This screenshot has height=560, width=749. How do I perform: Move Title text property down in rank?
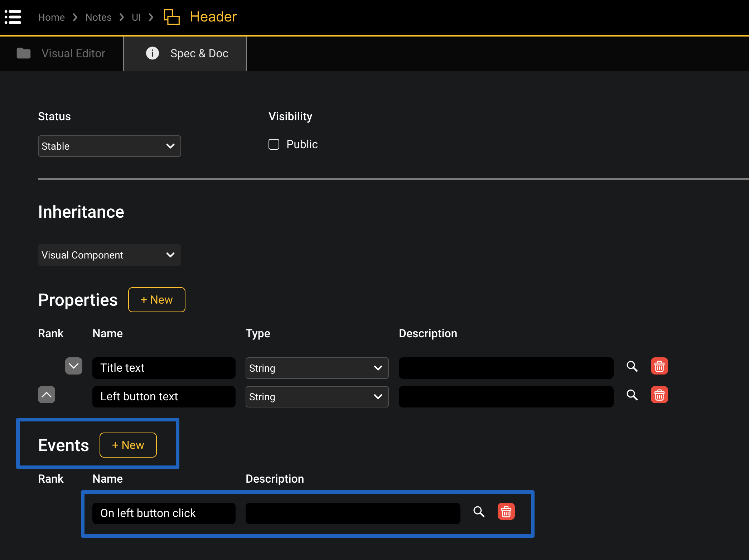pos(74,366)
